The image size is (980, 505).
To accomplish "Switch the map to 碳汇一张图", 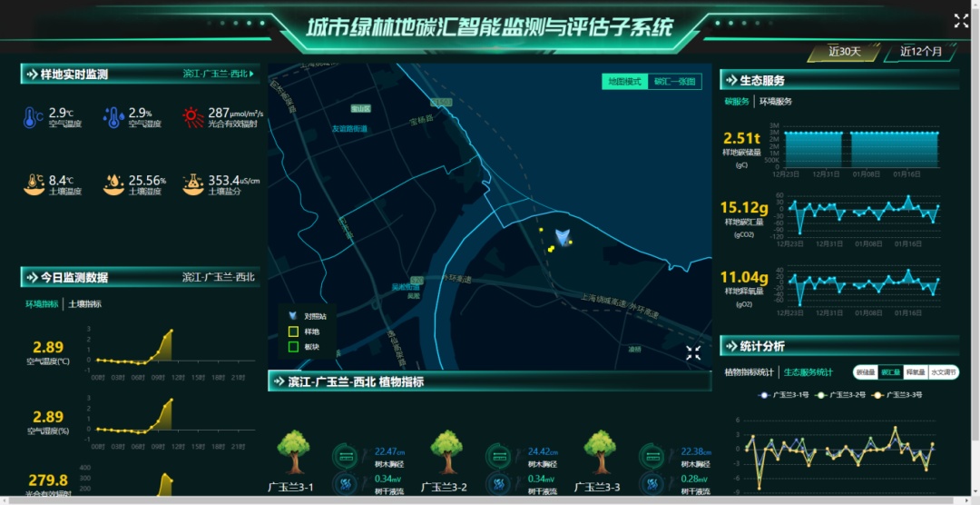I will click(x=674, y=82).
